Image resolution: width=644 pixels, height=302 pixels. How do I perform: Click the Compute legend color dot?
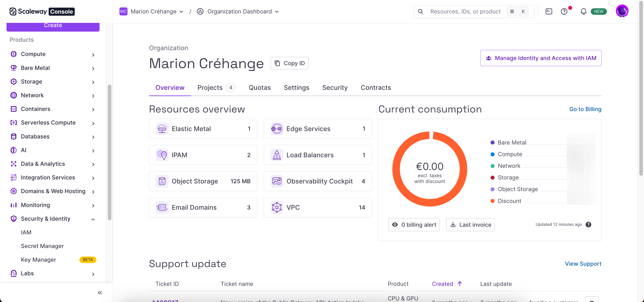tap(492, 154)
